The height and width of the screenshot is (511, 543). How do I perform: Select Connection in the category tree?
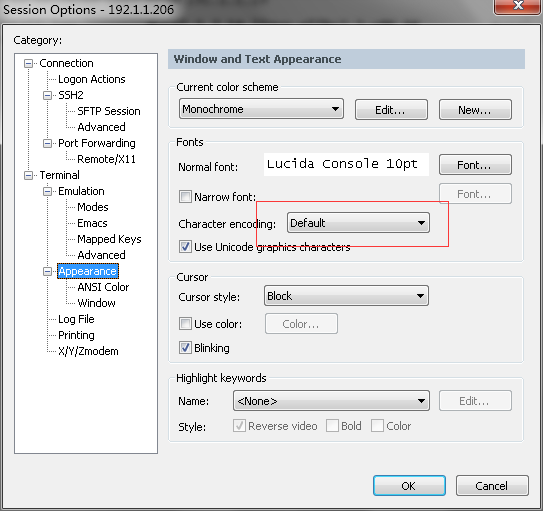[x=66, y=63]
